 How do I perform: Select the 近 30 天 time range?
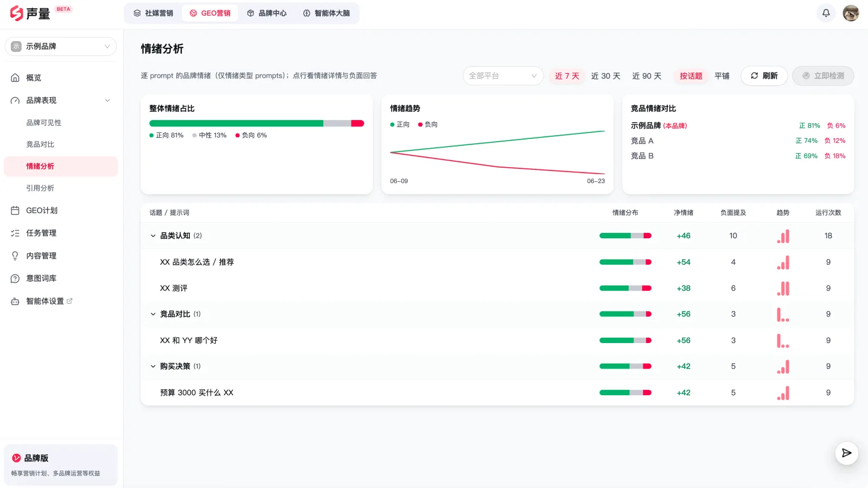(x=605, y=76)
